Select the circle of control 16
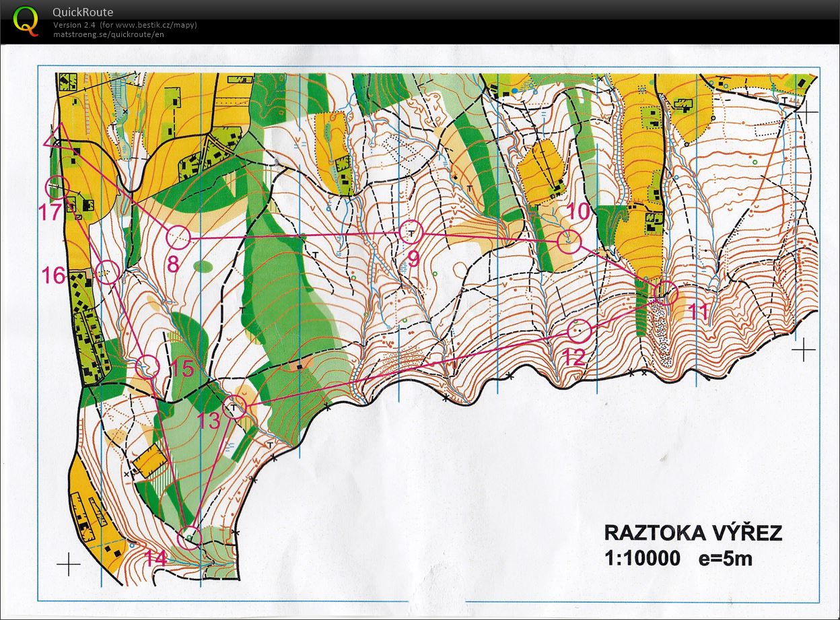 point(108,272)
